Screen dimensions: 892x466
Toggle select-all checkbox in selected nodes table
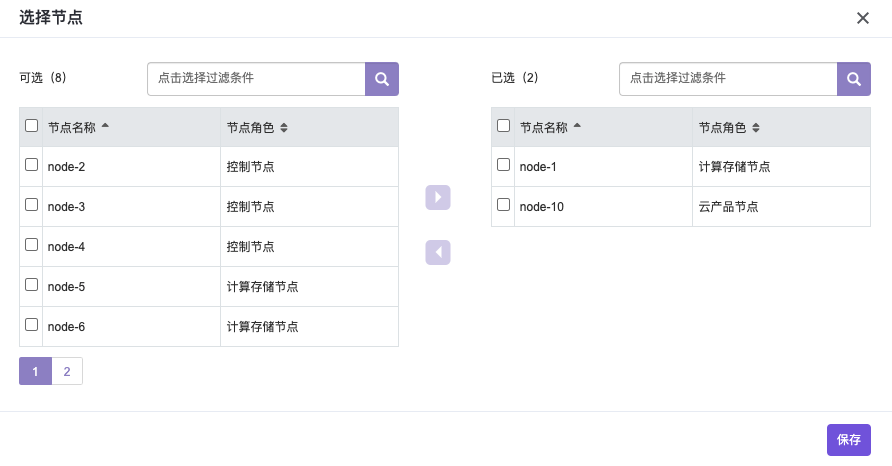click(504, 126)
